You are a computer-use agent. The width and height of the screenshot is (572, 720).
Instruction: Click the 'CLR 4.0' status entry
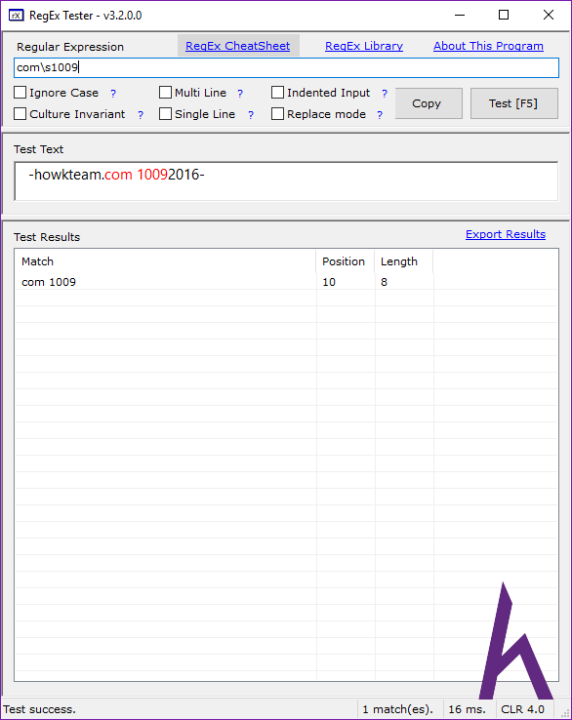[x=523, y=709]
